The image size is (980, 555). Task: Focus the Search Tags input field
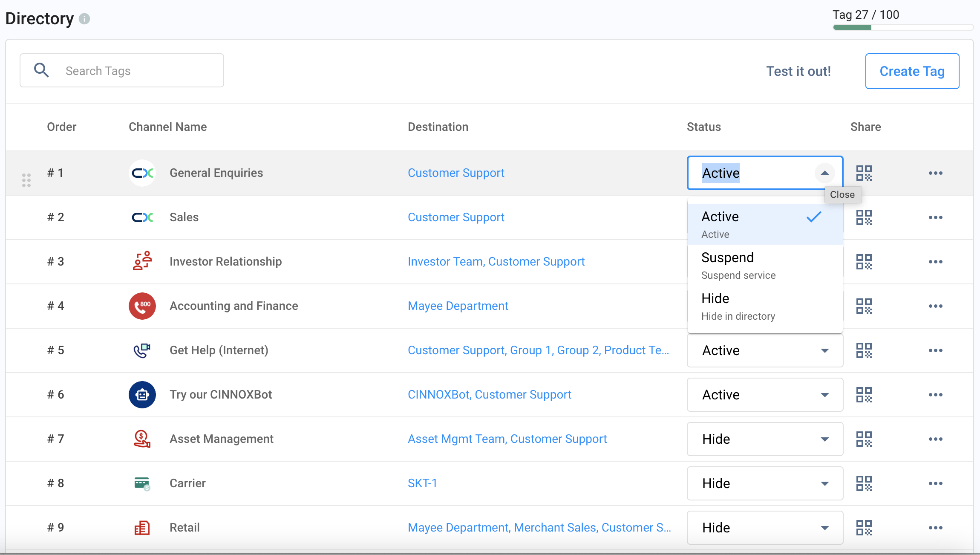point(122,70)
